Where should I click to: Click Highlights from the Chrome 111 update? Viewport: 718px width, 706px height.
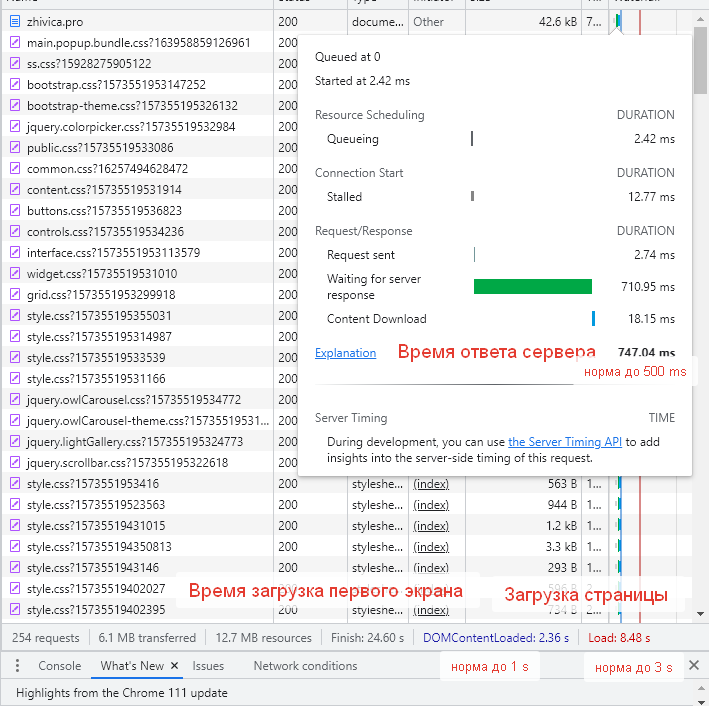122,693
